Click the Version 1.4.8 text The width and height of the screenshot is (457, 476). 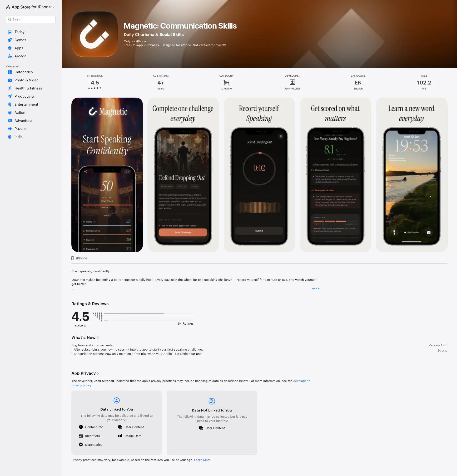(x=438, y=345)
